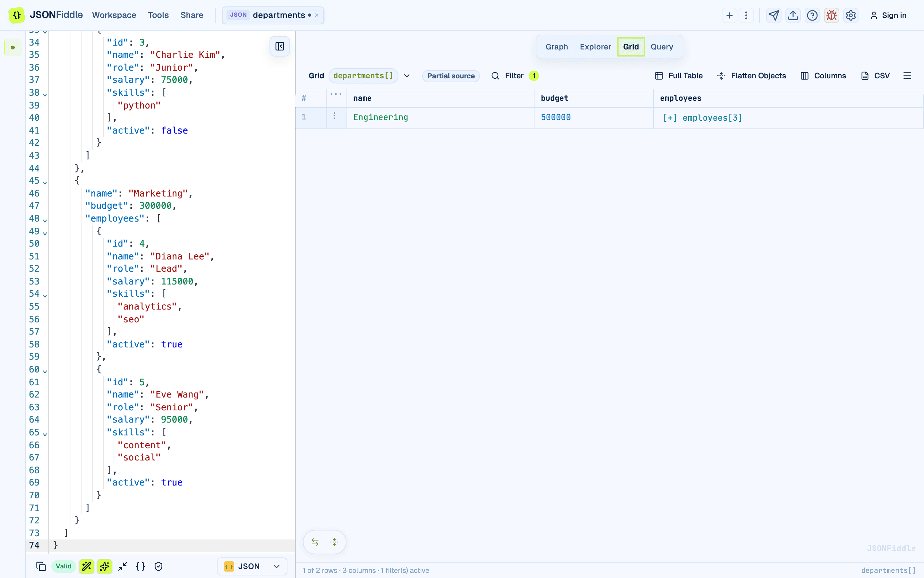Switch to the Graph tab
Screen dimensions: 924x578
pos(557,47)
